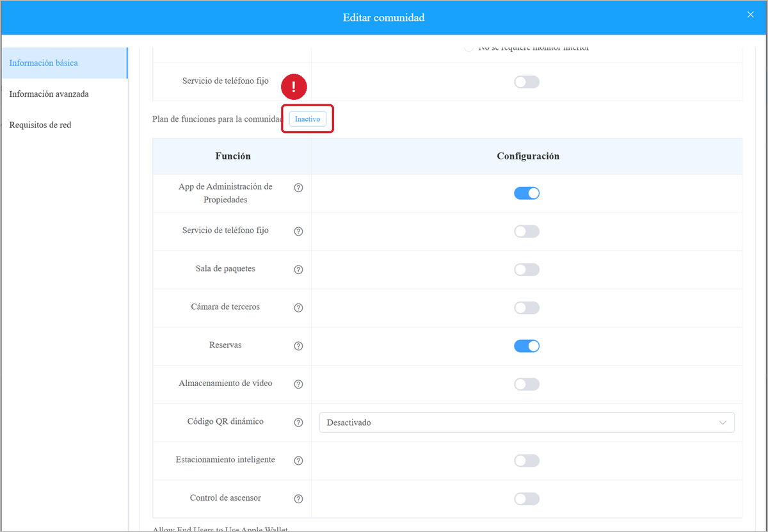Turn off the Reservas switch
This screenshot has width=768, height=532.
point(527,346)
